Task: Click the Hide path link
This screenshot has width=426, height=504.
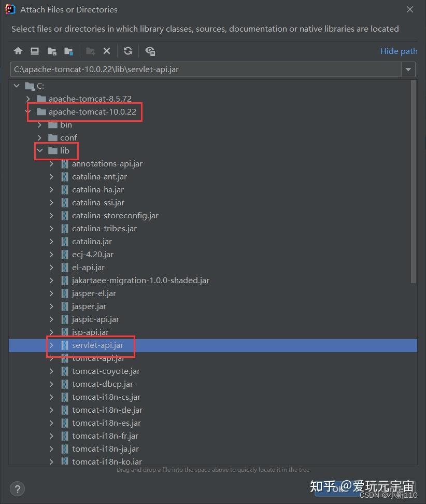Action: point(399,51)
